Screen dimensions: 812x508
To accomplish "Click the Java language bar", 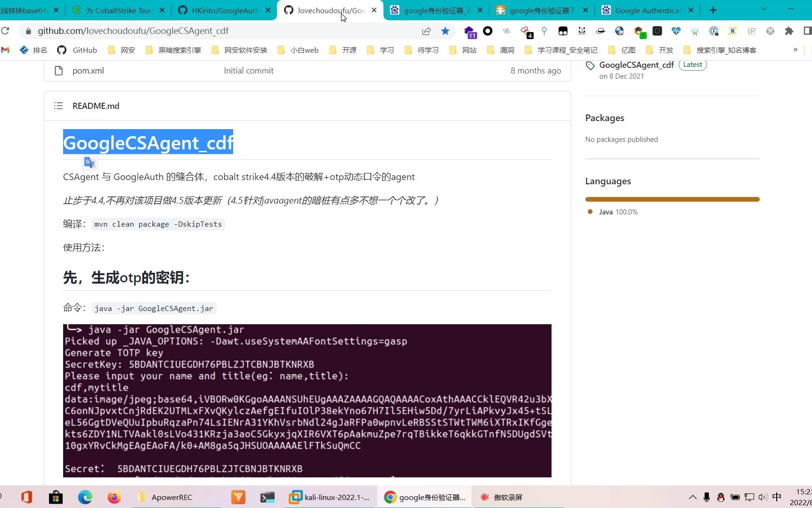I will click(672, 199).
